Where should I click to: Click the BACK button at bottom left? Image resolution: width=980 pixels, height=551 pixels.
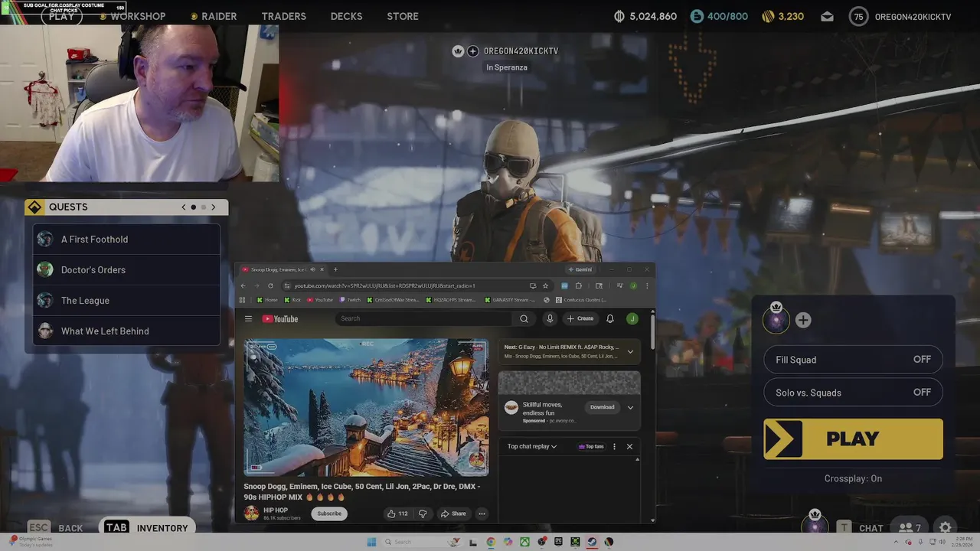point(55,527)
